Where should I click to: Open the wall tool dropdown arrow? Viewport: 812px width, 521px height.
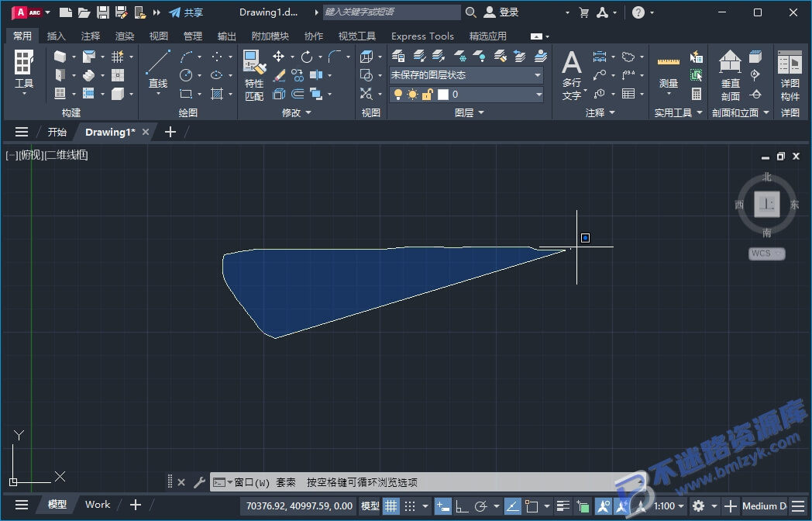74,57
